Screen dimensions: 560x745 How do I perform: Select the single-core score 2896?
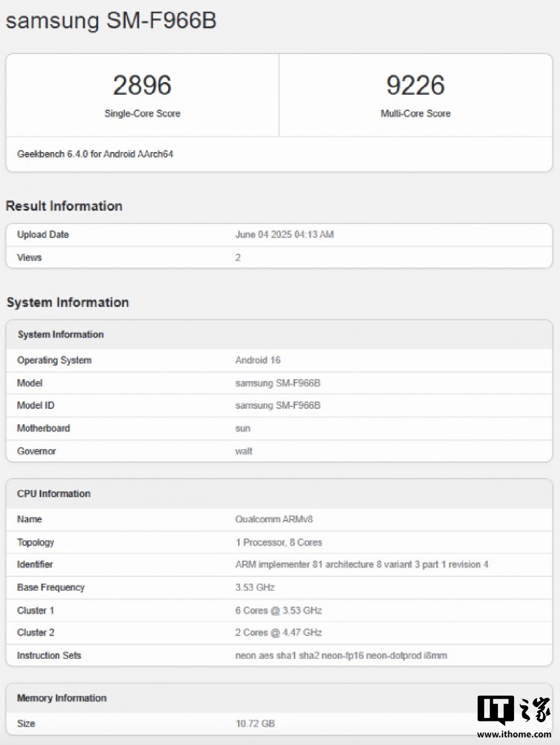tap(142, 86)
